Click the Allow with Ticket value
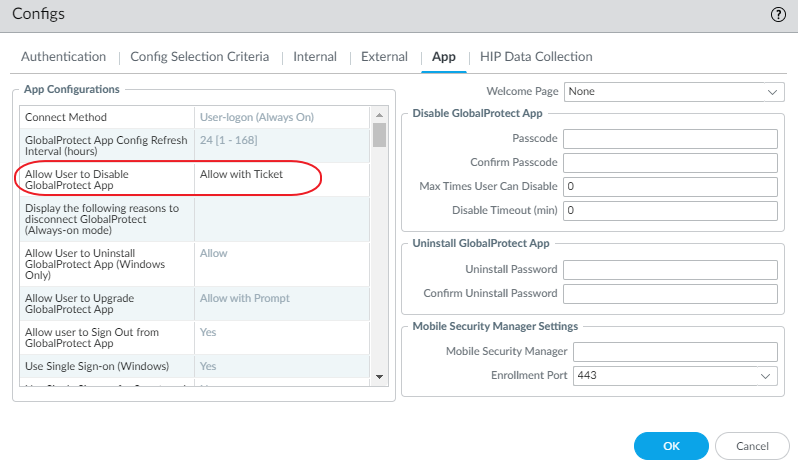798x463 pixels. coord(241,174)
